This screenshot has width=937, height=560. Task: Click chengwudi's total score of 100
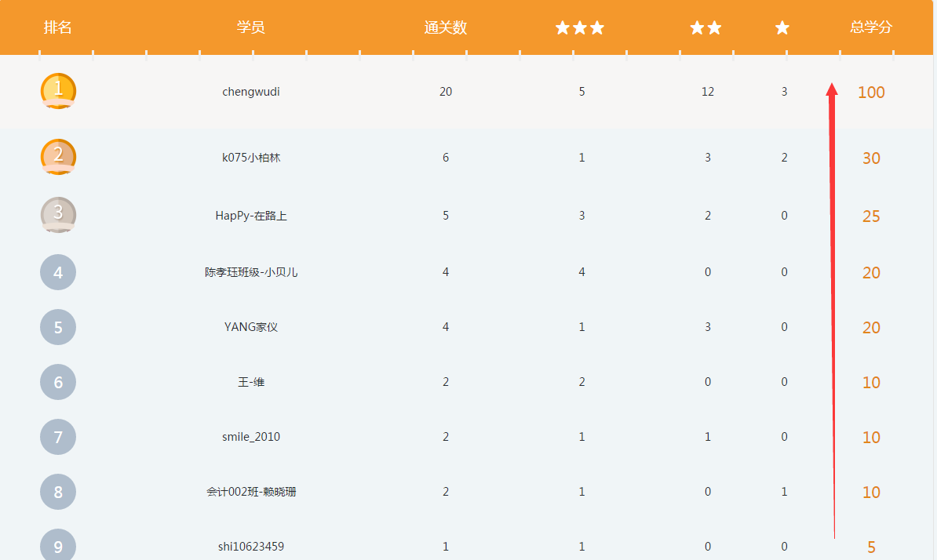coord(870,92)
